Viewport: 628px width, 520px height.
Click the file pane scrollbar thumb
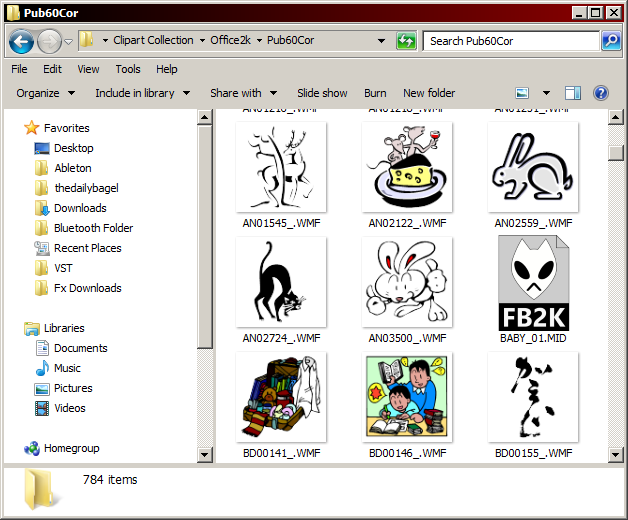pyautogui.click(x=615, y=153)
